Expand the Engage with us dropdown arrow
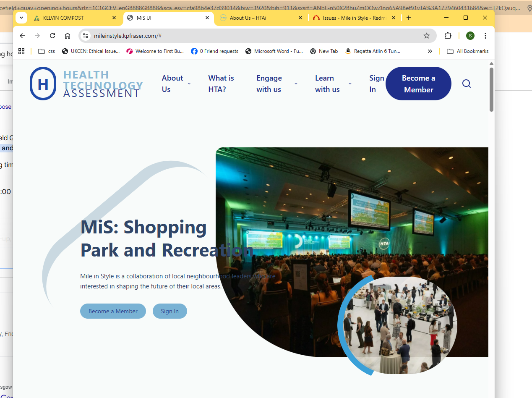This screenshot has height=398, width=532. click(296, 84)
